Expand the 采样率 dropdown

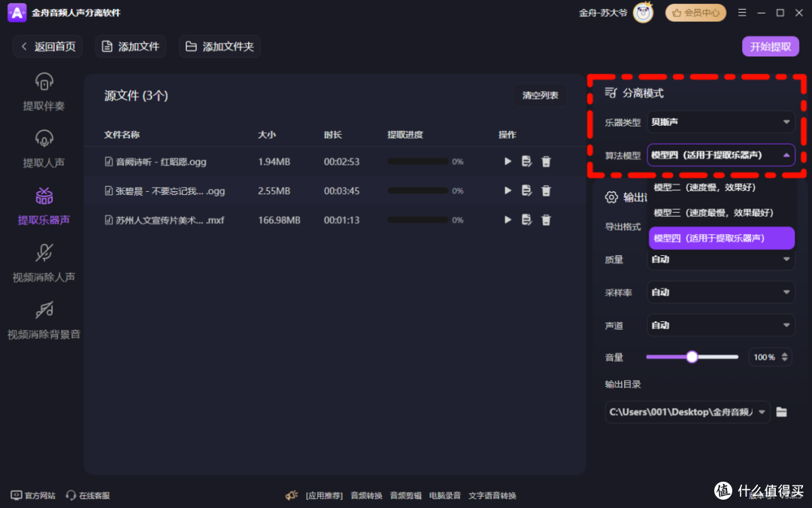pyautogui.click(x=721, y=292)
